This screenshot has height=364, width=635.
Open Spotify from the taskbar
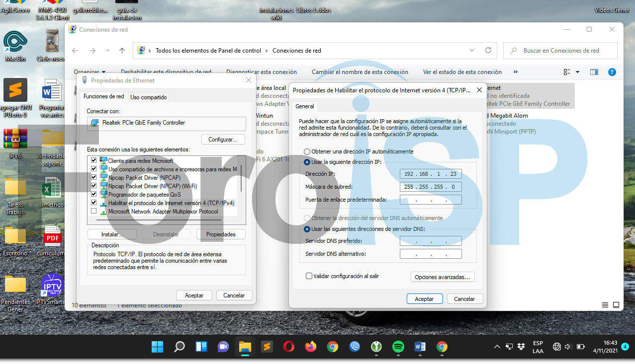coord(398,347)
